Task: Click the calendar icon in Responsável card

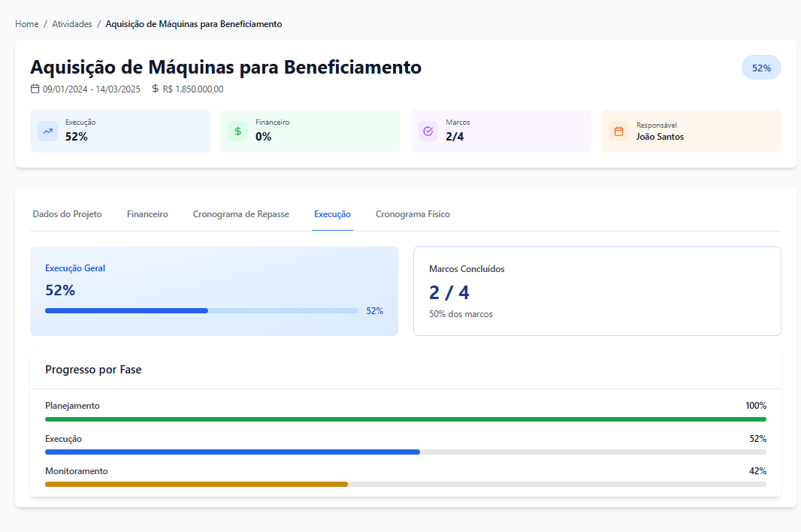Action: [x=618, y=131]
